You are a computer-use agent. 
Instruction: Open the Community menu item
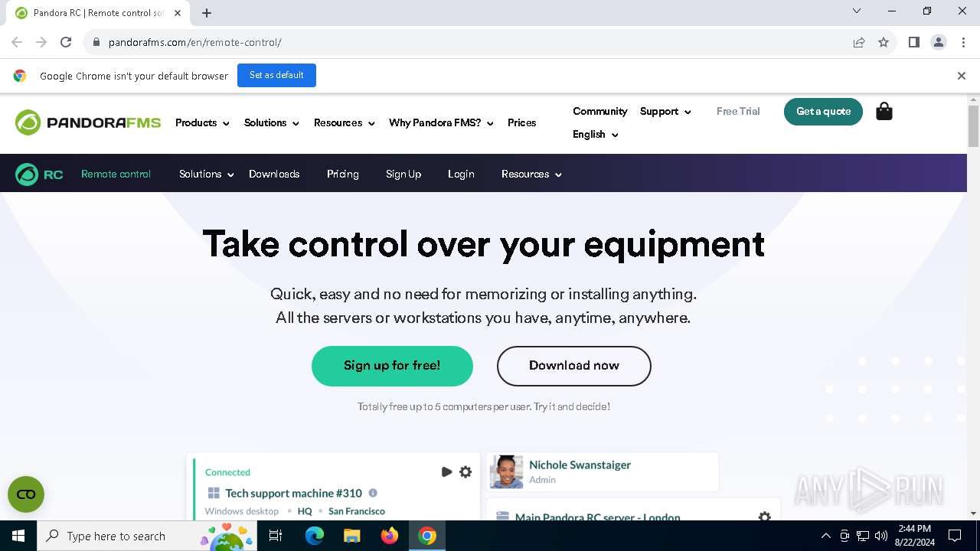tap(600, 111)
